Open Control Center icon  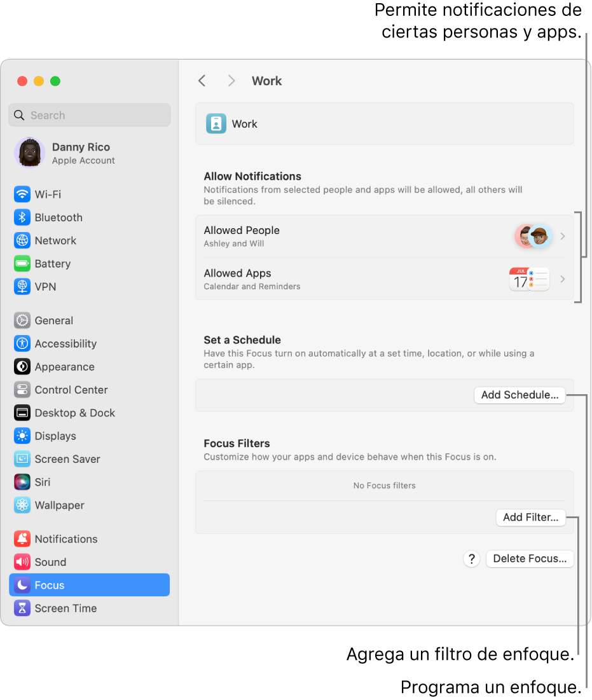pos(22,390)
